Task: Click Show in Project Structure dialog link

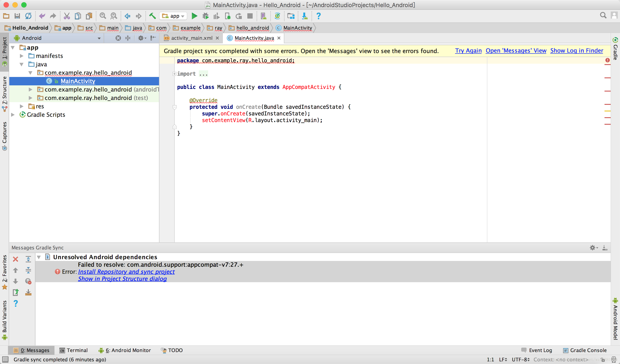Action: 122,279
